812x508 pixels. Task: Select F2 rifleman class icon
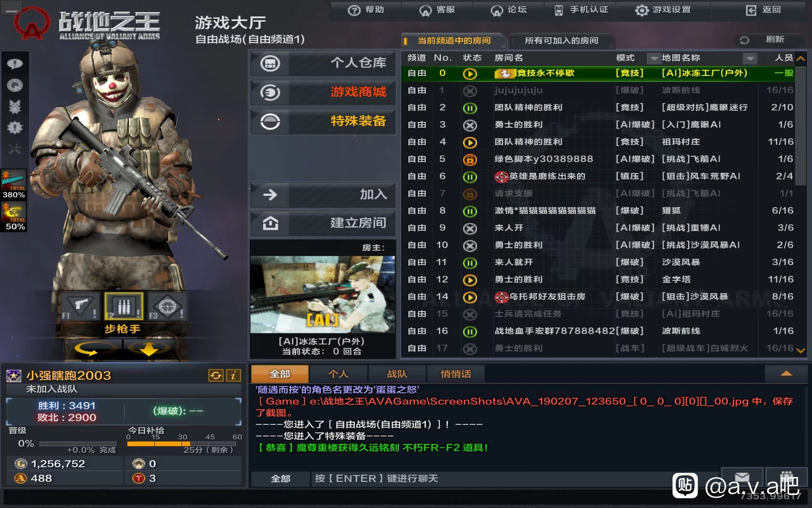[124, 306]
